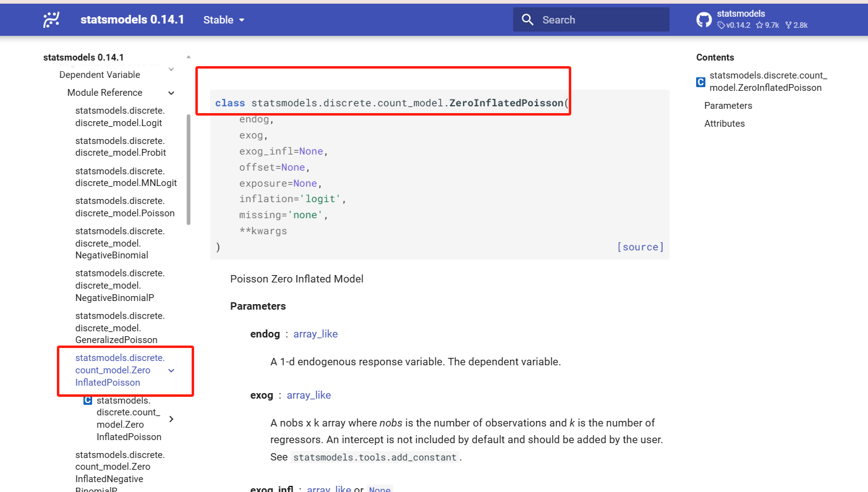Click the star icon beside 9.7k
The height and width of the screenshot is (492, 868).
759,25
